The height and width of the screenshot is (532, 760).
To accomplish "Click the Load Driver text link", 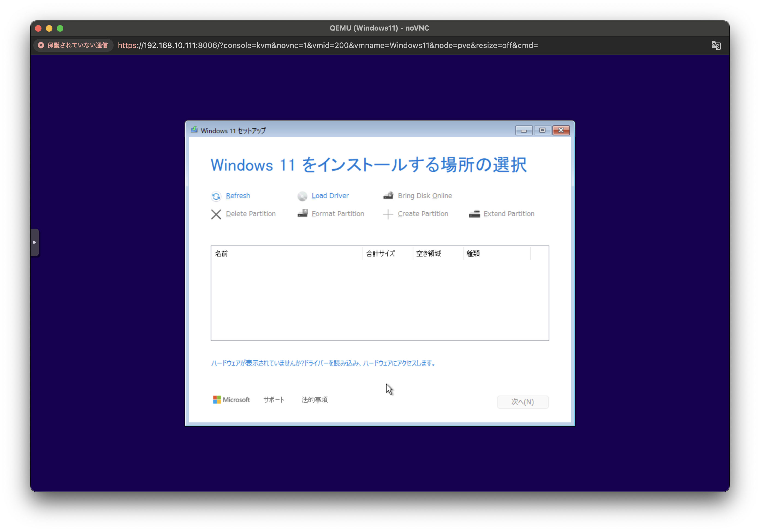I will tap(330, 196).
